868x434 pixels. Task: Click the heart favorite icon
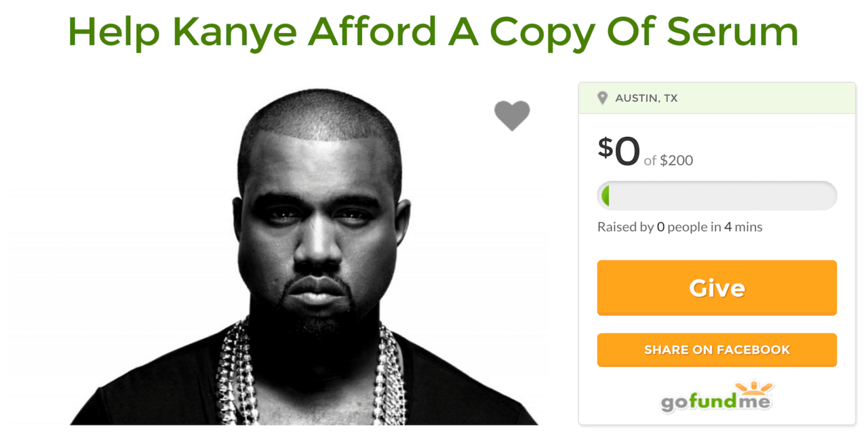pyautogui.click(x=512, y=115)
